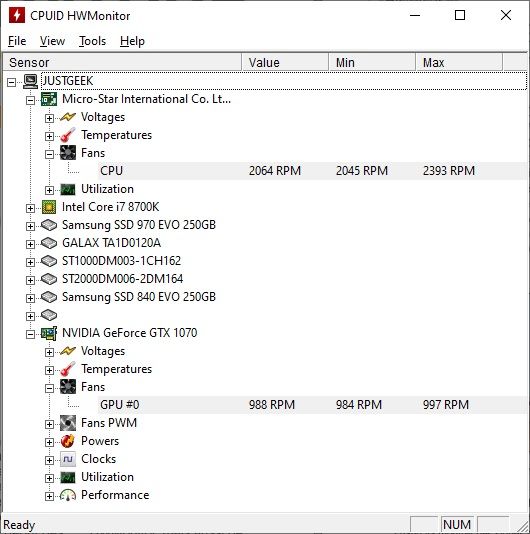530x534 pixels.
Task: Collapse the motherboard Fans node
Action: 49,154
